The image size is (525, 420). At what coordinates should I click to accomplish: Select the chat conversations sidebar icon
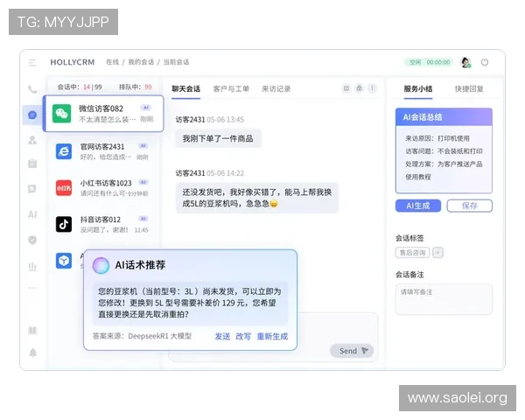point(32,115)
